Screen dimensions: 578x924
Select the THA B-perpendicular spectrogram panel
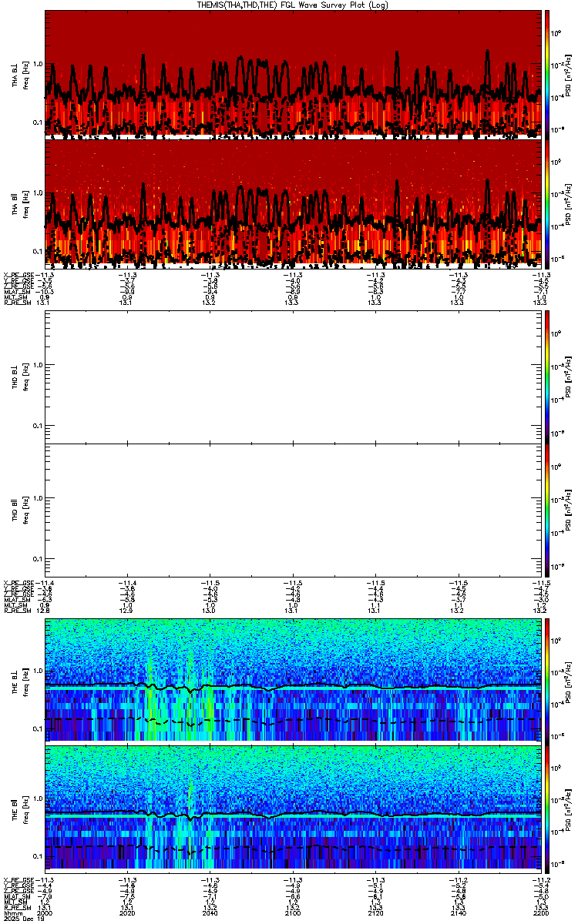coord(294,75)
